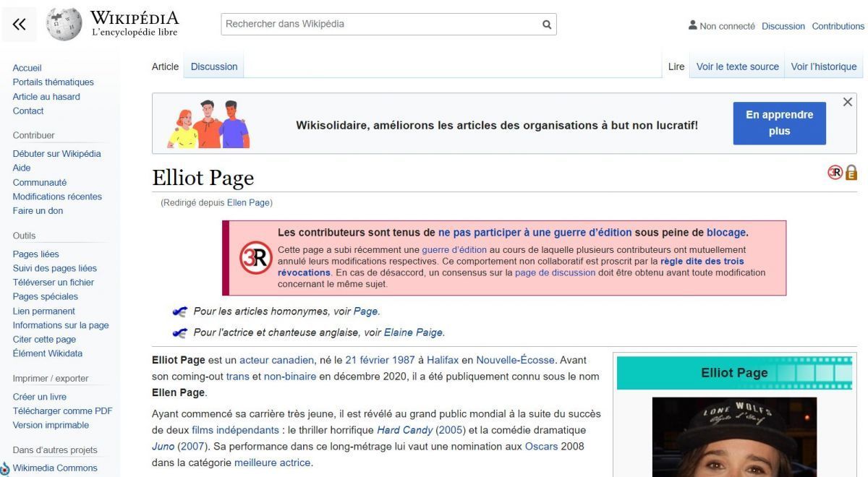Open the blocage link
This screenshot has width=868, height=477.
tap(726, 233)
